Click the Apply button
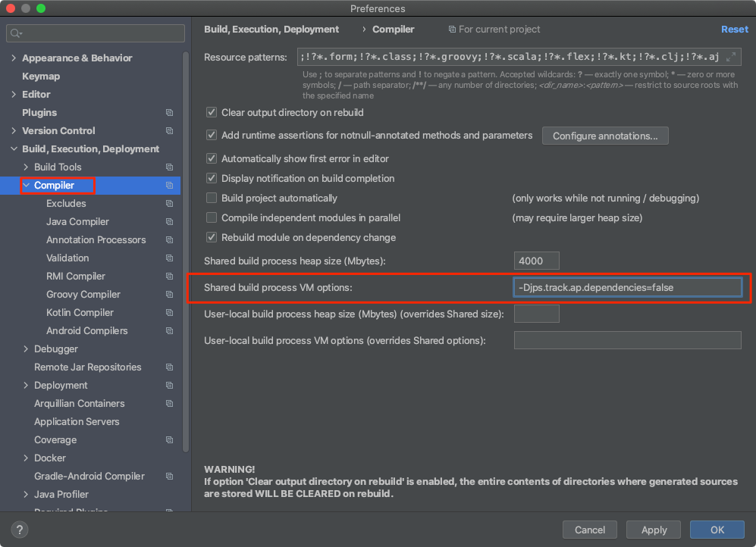756x547 pixels. pos(654,530)
